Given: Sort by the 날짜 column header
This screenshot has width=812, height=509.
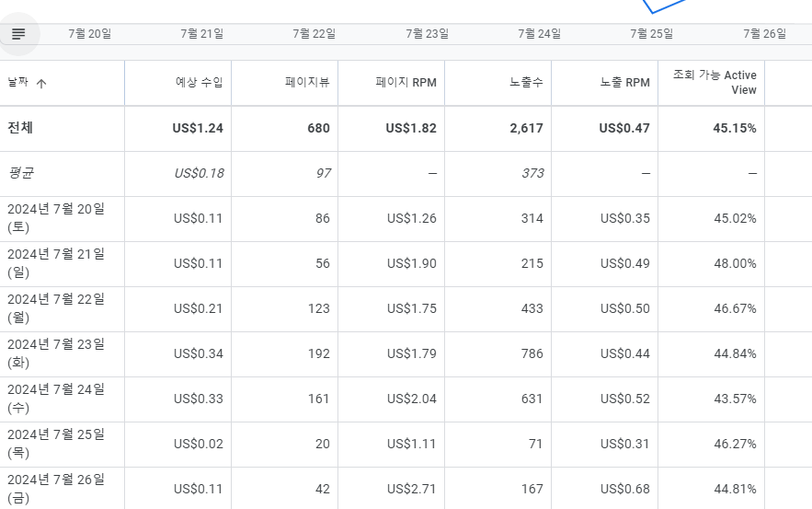Looking at the screenshot, I should [18, 83].
